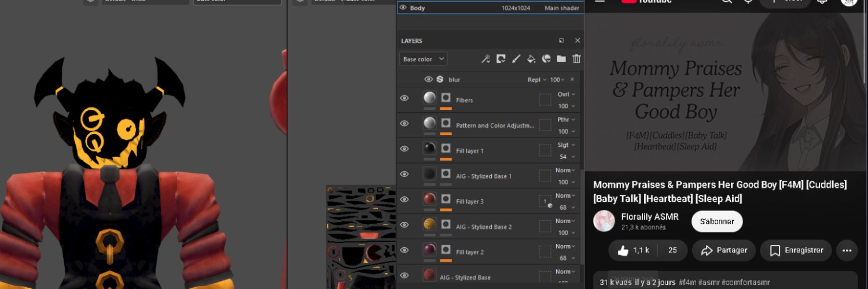
Task: Select the mask icon of Fill layer 1
Action: [446, 148]
